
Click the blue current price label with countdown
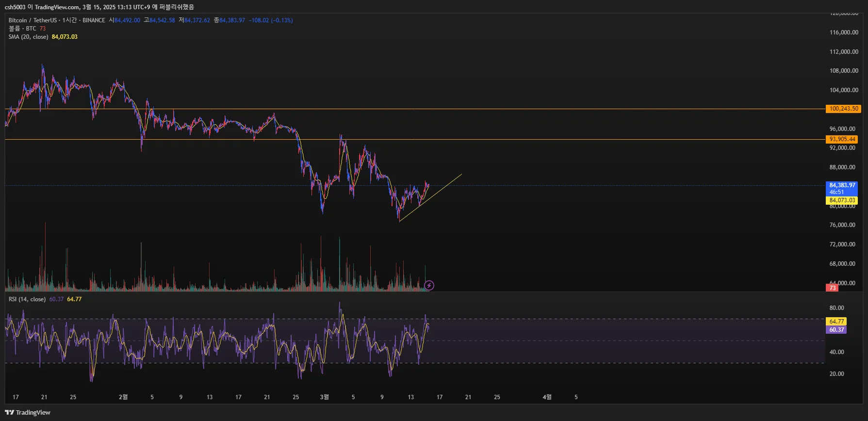(842, 189)
